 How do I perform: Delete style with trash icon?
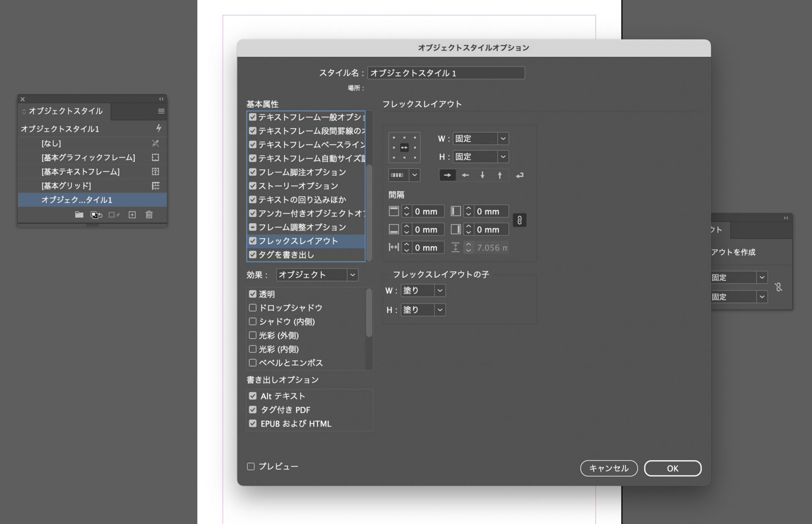click(x=149, y=215)
